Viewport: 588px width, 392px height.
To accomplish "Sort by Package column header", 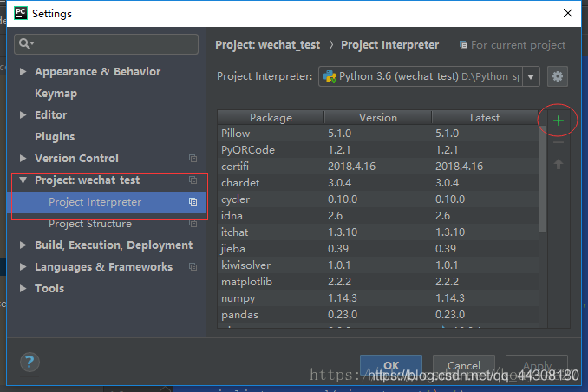I will 271,117.
